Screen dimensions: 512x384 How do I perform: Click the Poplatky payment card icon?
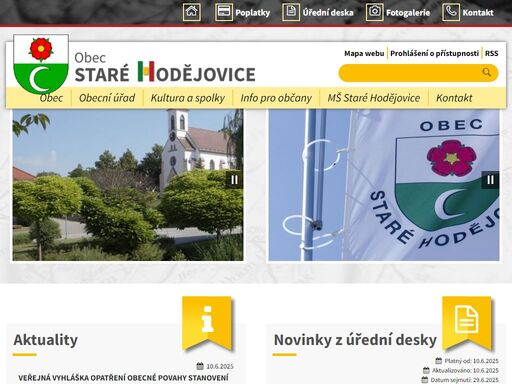pyautogui.click(x=224, y=12)
